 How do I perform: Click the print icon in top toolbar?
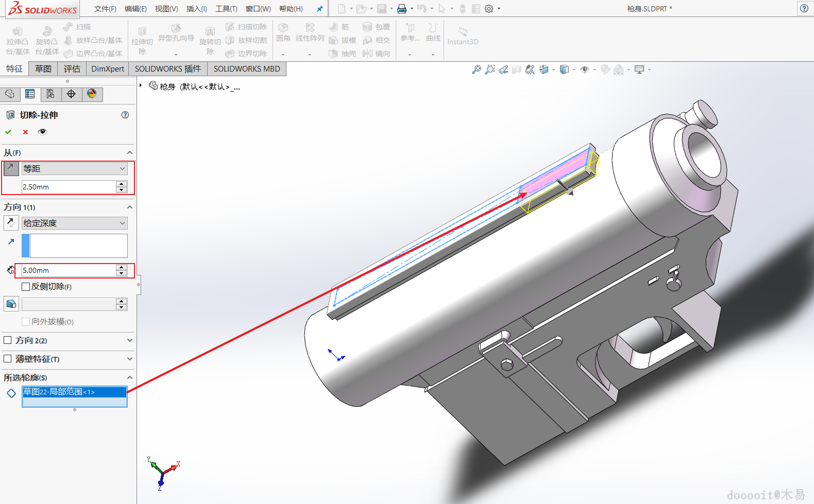tap(402, 9)
